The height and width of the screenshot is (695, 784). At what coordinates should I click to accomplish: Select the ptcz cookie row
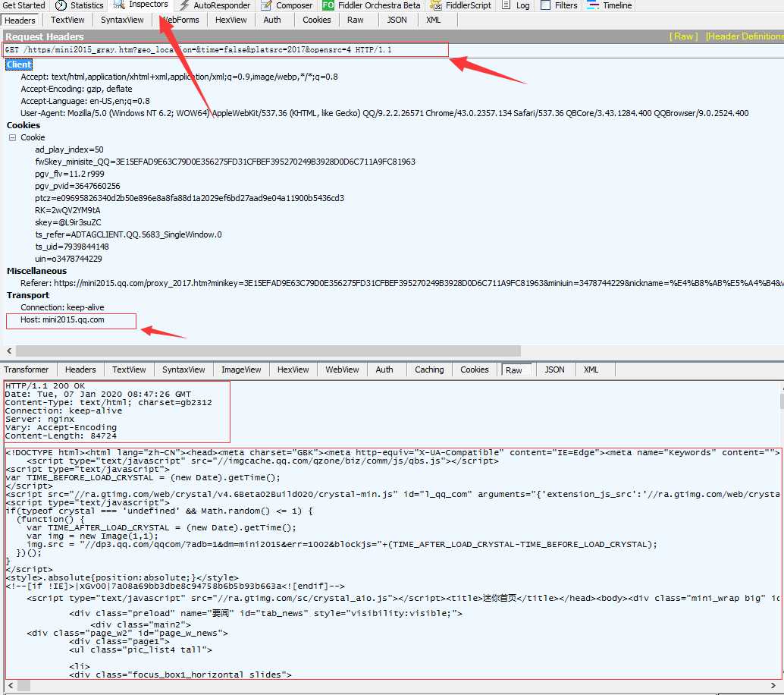pos(190,198)
